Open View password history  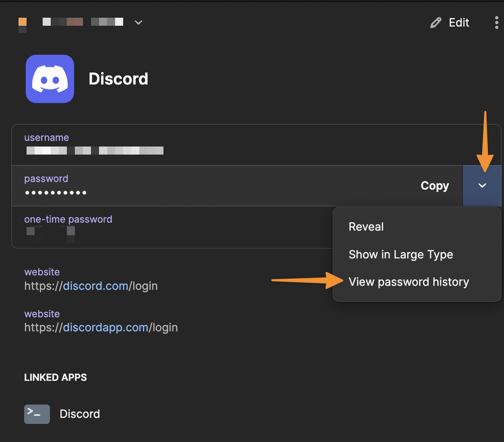(409, 282)
